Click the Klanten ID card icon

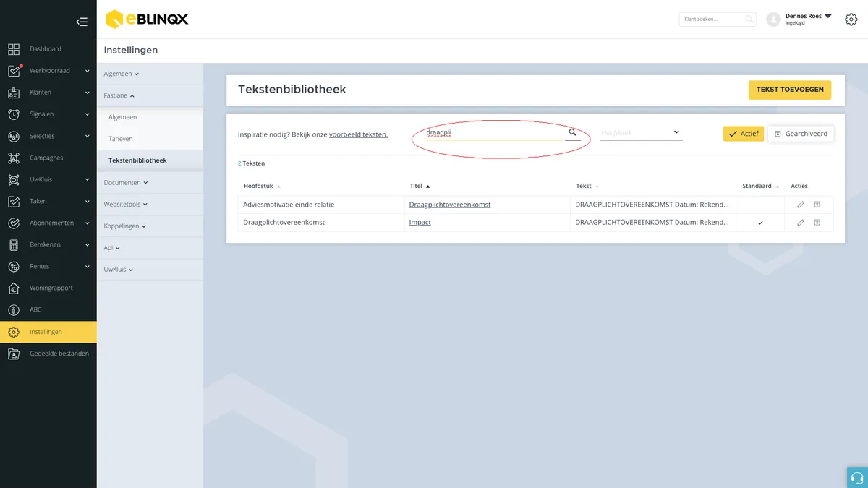pos(14,93)
